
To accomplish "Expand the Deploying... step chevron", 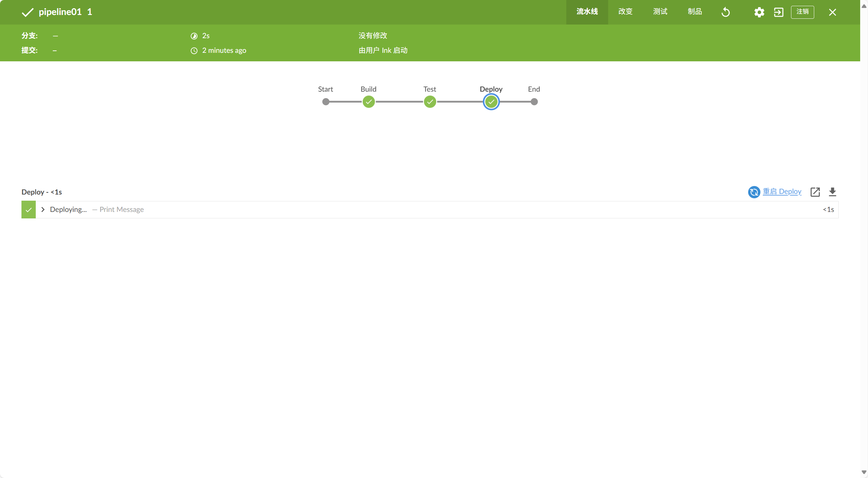I will tap(43, 210).
